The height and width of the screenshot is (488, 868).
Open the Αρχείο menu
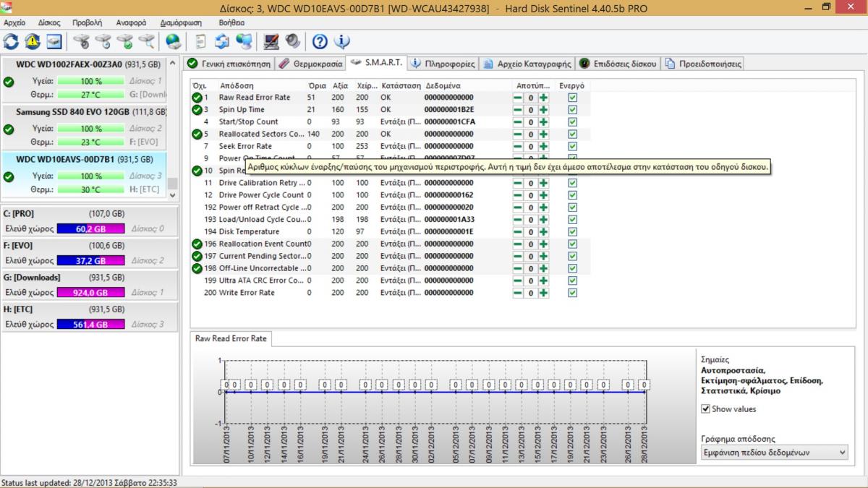pyautogui.click(x=14, y=22)
